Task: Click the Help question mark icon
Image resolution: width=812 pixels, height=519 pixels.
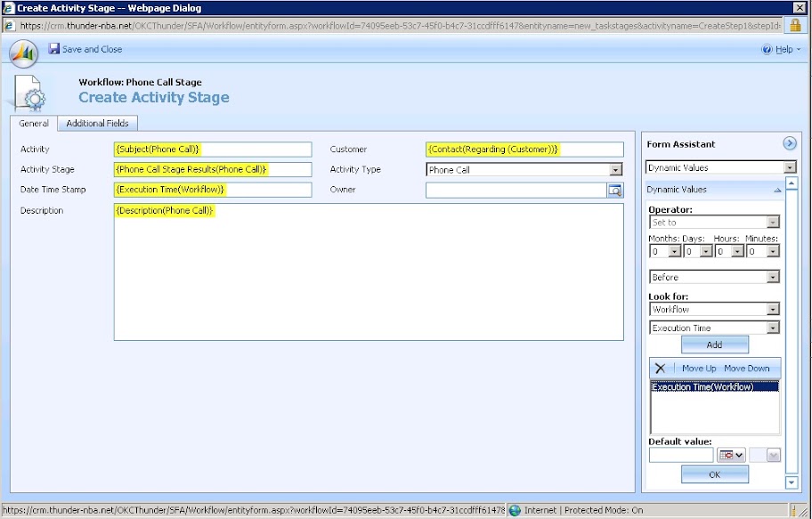Action: coord(767,49)
